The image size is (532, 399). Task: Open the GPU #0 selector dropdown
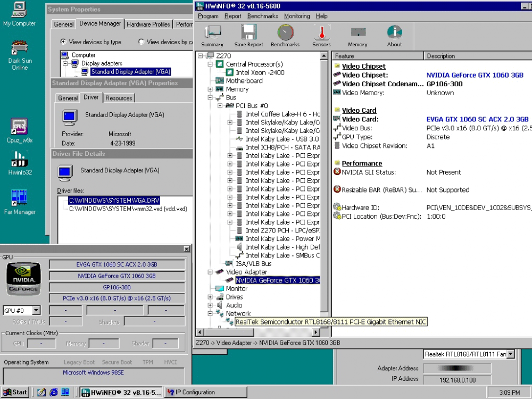pyautogui.click(x=36, y=311)
